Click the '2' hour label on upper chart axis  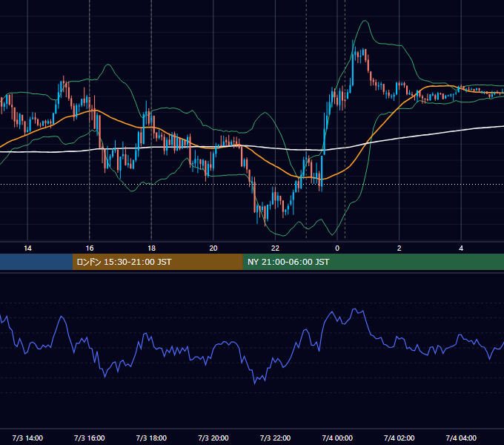[x=399, y=248]
